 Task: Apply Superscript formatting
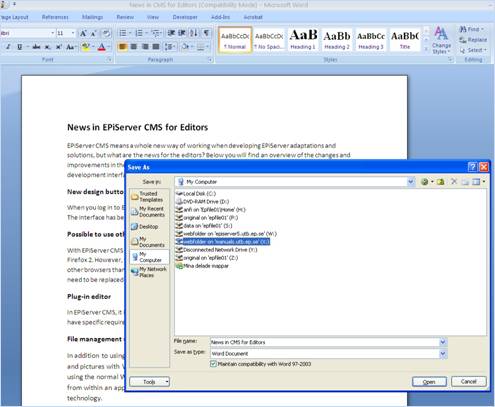click(59, 47)
